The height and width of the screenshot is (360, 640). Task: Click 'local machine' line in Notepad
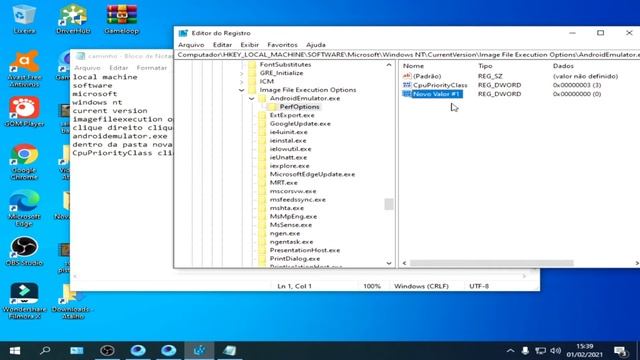coord(105,77)
